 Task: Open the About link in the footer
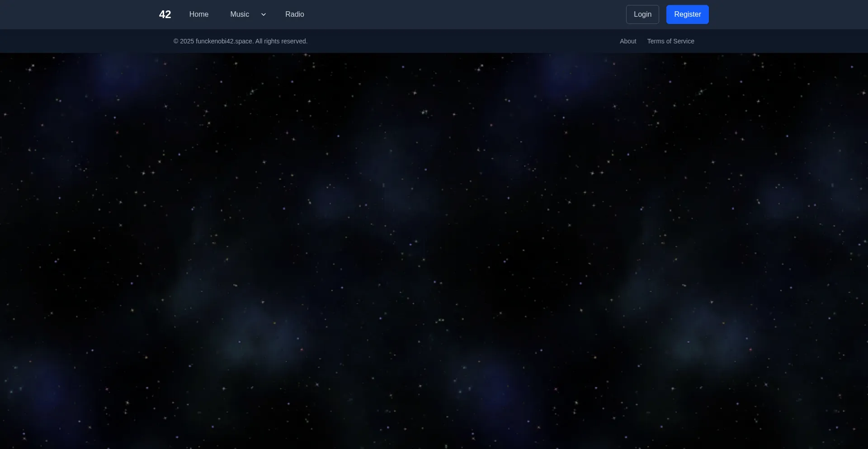tap(628, 41)
